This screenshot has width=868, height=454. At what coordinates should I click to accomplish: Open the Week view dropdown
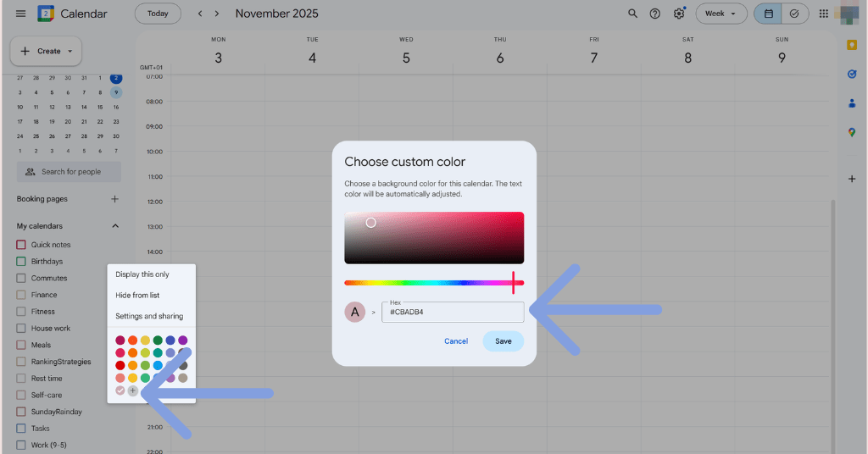click(x=721, y=14)
